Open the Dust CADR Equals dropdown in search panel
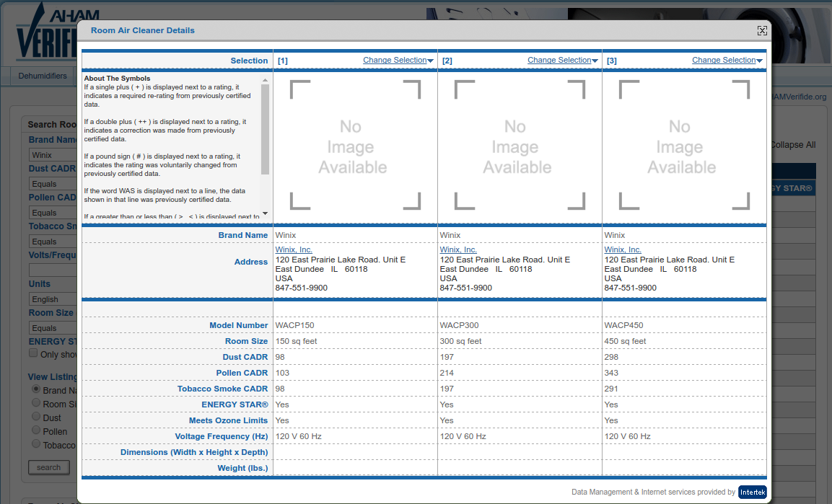Viewport: 832px width, 504px height. pyautogui.click(x=53, y=184)
